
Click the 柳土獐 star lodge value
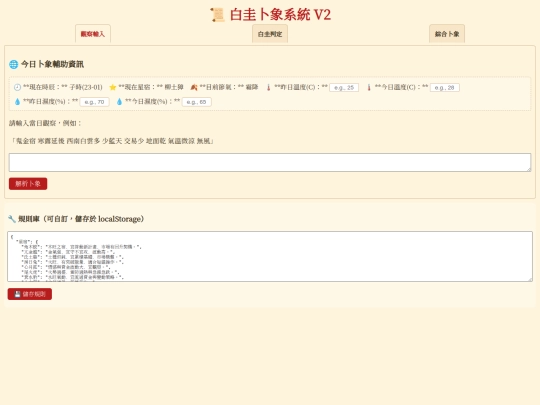point(174,87)
